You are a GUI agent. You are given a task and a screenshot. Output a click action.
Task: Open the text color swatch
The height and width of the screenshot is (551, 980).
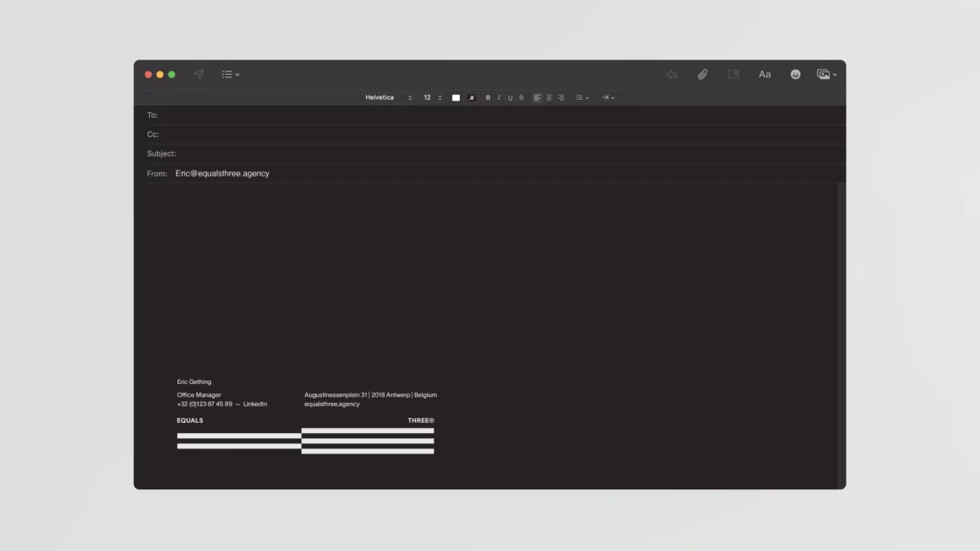tap(456, 97)
